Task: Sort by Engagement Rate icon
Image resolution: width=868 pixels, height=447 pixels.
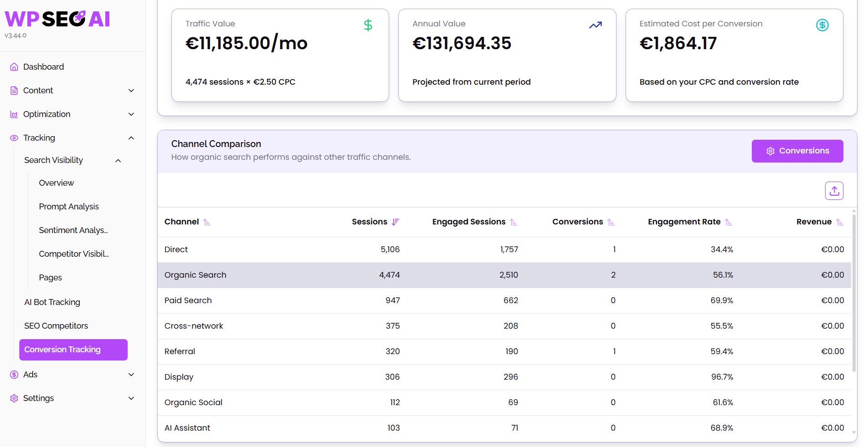Action: tap(729, 222)
